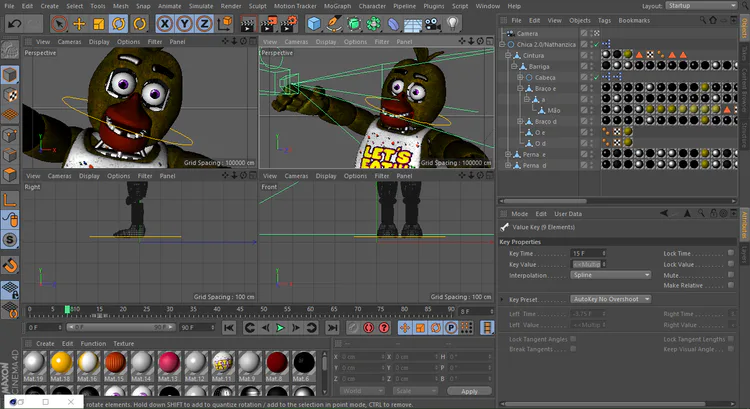The height and width of the screenshot is (409, 750).
Task: Select the Scale tool icon
Action: [x=100, y=23]
